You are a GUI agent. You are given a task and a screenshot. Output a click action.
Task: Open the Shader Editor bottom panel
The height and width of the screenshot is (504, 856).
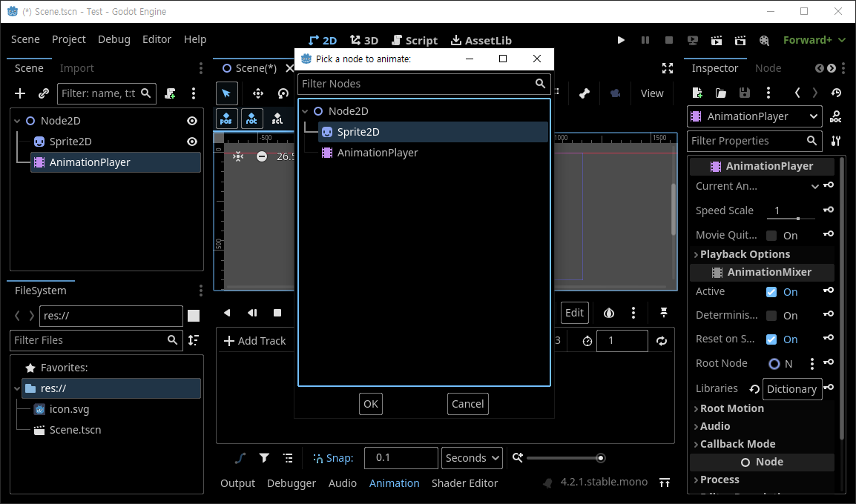[464, 483]
